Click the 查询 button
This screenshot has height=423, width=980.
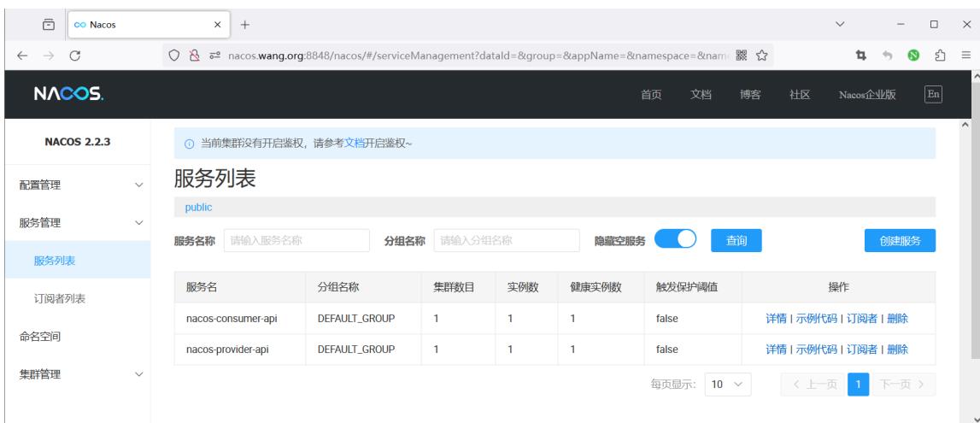(736, 240)
